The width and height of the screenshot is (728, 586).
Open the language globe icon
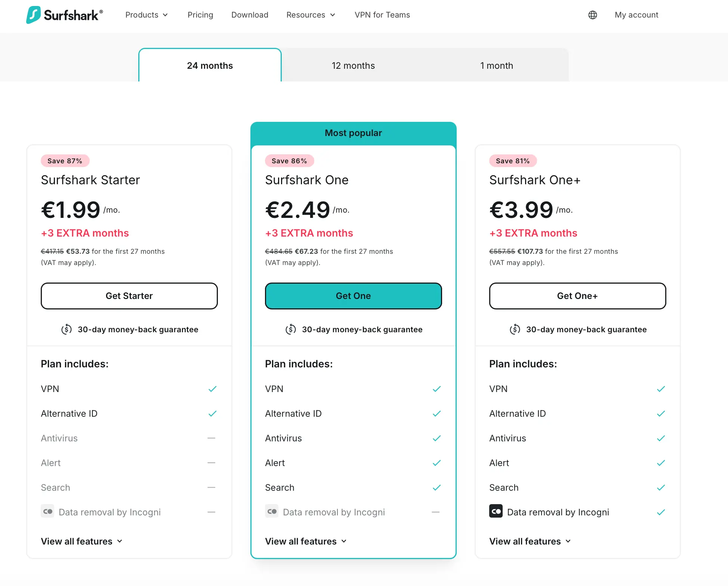tap(593, 15)
